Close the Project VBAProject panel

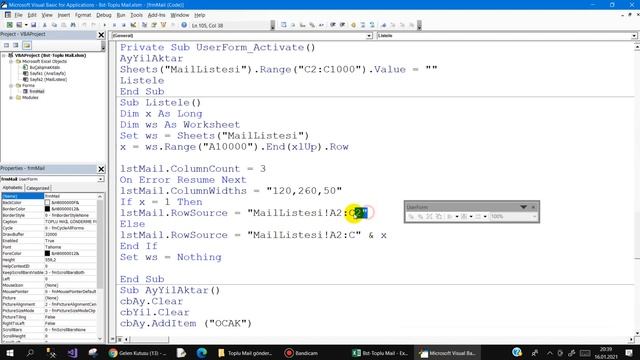click(101, 35)
